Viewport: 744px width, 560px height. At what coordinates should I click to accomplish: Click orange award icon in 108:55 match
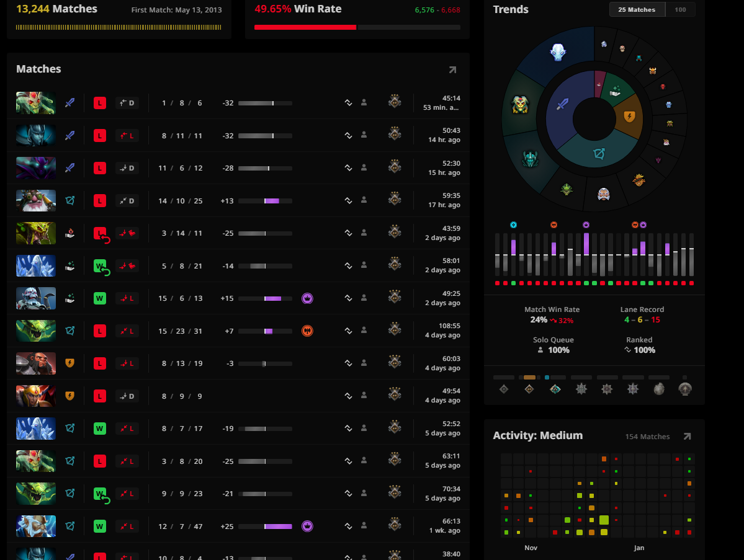308,331
